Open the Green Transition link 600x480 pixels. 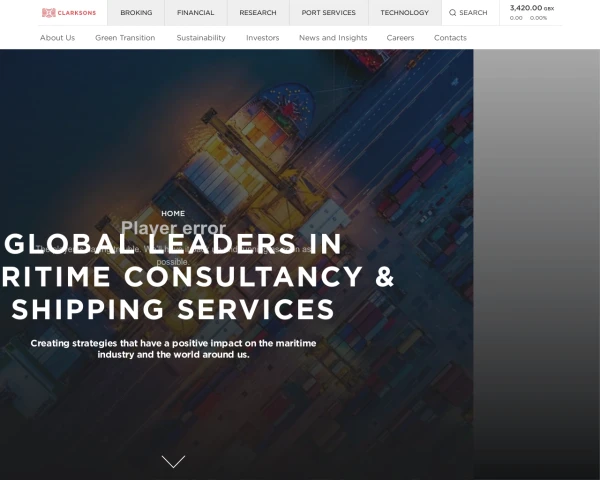pyautogui.click(x=125, y=38)
